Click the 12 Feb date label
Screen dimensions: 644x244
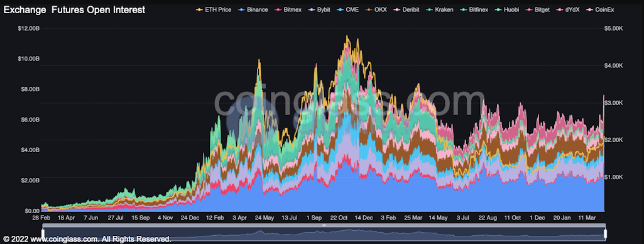(216, 218)
